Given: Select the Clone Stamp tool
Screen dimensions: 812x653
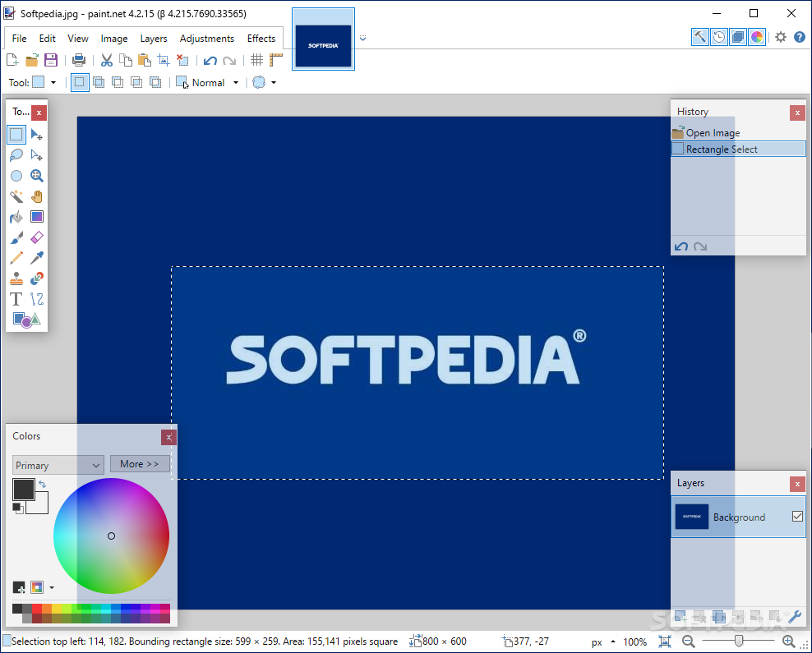Looking at the screenshot, I should click(16, 278).
